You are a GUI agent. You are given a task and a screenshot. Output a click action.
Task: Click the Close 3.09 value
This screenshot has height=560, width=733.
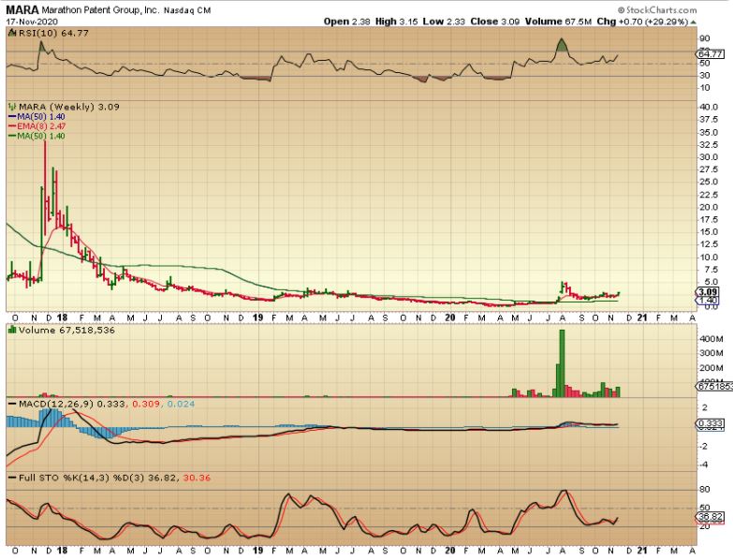494,22
